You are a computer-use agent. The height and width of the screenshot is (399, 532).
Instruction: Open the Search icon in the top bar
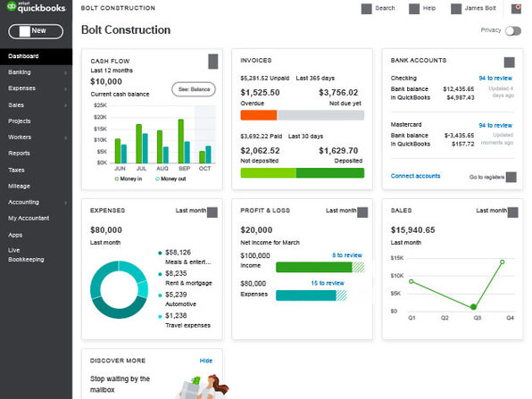coord(367,9)
